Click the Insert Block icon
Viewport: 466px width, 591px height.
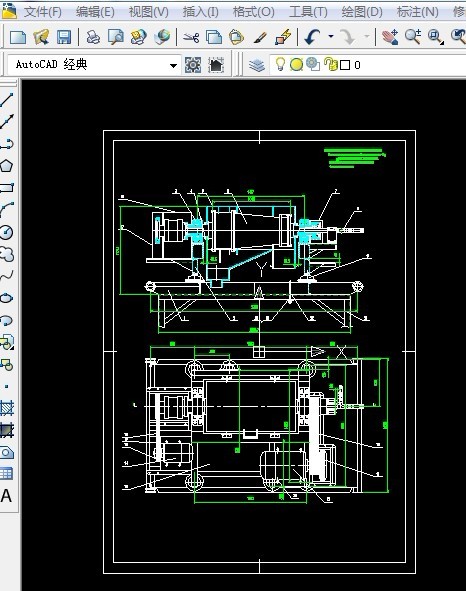(x=7, y=342)
